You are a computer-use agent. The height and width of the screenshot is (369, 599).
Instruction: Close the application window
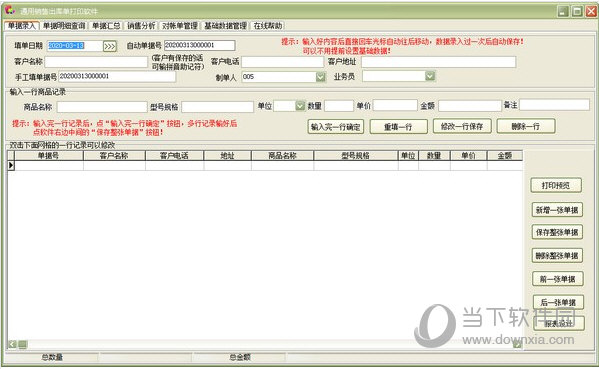click(x=591, y=11)
